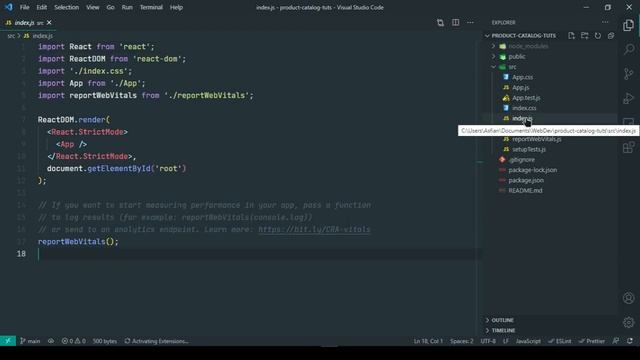Viewport: 640px width, 360px height.
Task: Split the editor to the right
Action: (x=456, y=22)
